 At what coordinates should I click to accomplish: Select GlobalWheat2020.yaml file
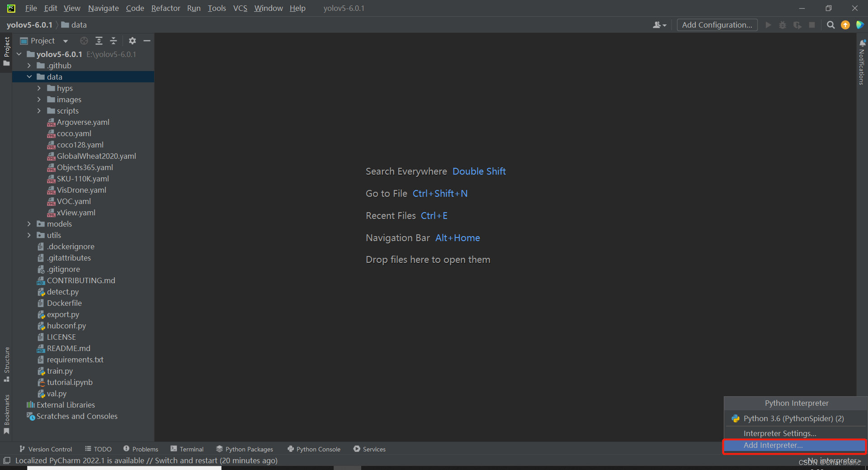point(92,156)
